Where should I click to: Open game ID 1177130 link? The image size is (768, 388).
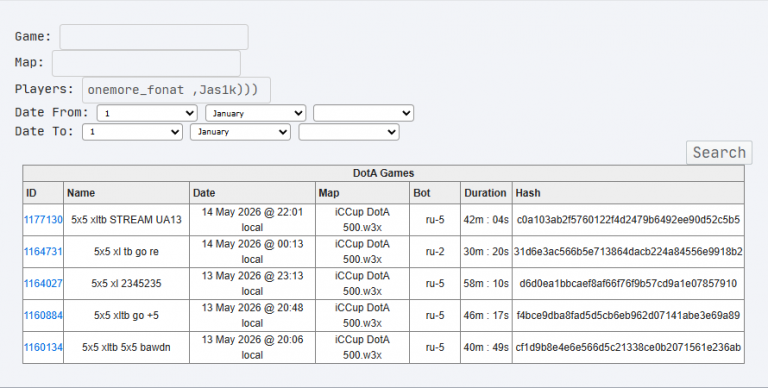[43, 219]
